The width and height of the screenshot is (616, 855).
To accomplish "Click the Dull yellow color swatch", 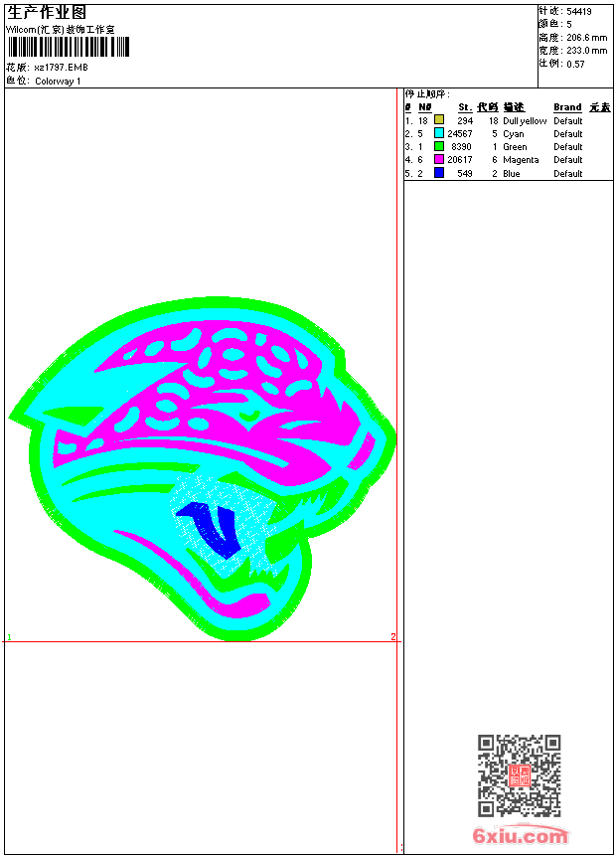I will coord(439,119).
